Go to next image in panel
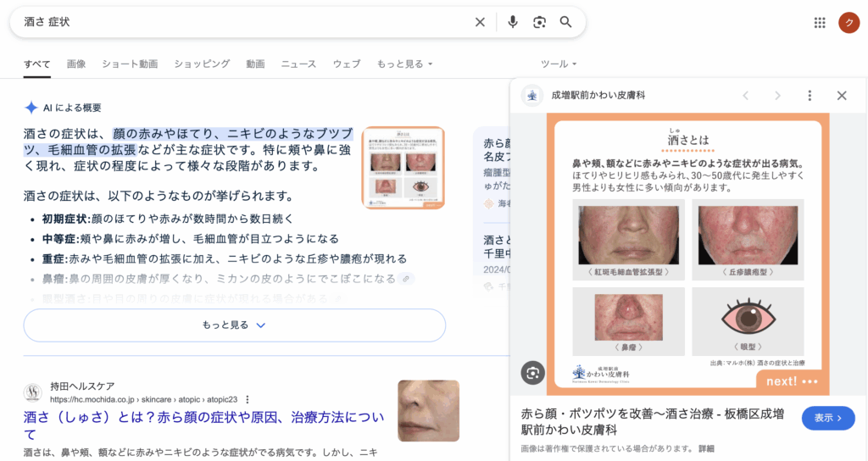868x461 pixels. coord(778,96)
